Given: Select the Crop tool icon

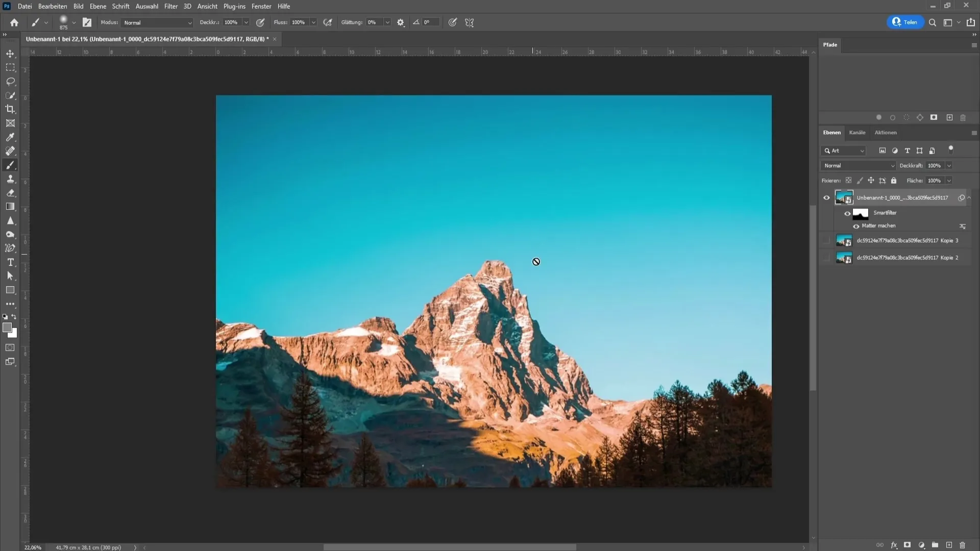Looking at the screenshot, I should [10, 109].
